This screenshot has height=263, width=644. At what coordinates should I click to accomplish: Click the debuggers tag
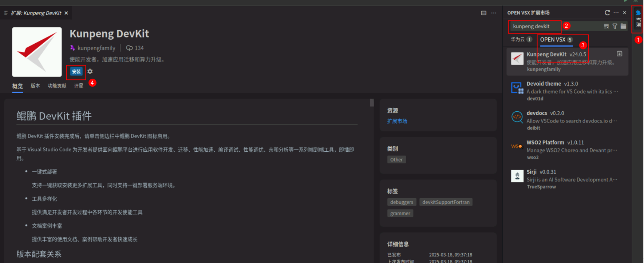pos(402,202)
